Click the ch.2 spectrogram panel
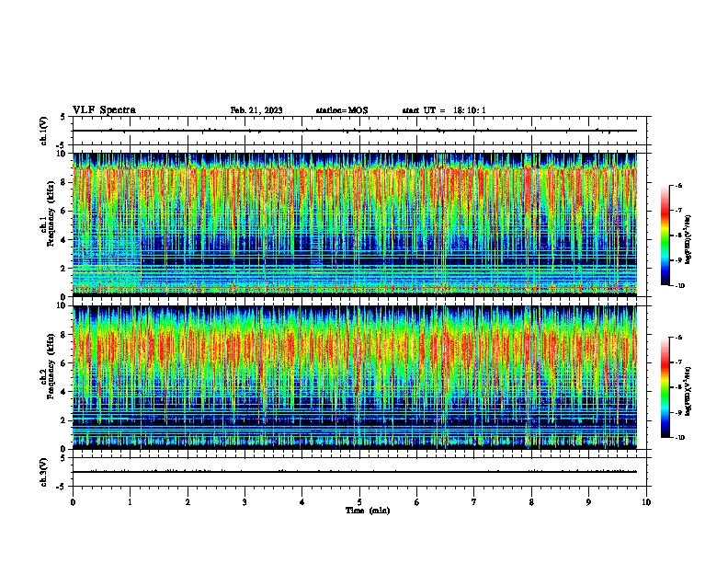 tap(355, 377)
